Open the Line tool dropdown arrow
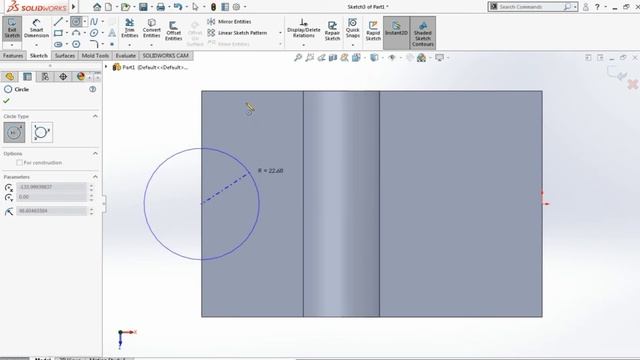Image resolution: width=640 pixels, height=360 pixels. click(x=67, y=22)
